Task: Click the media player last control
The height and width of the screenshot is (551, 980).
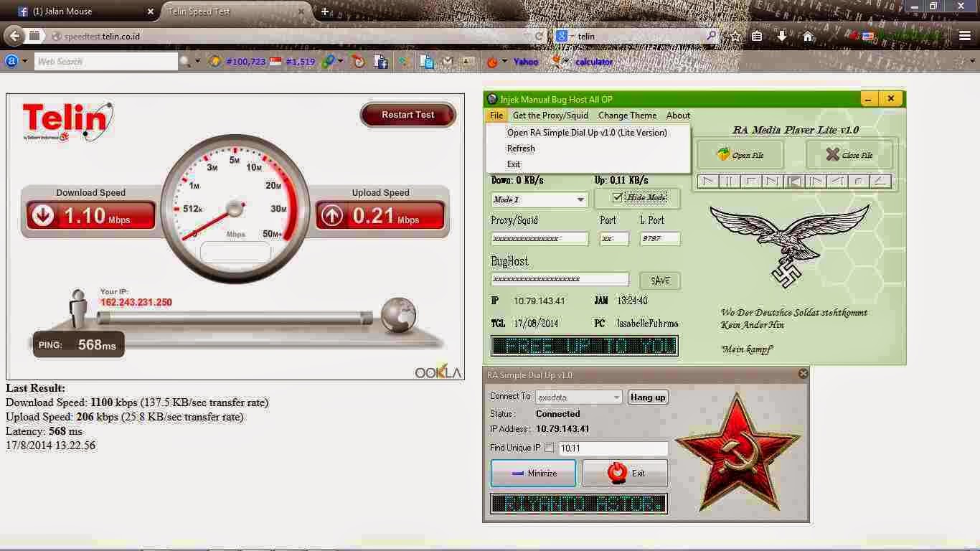Action: point(881,182)
